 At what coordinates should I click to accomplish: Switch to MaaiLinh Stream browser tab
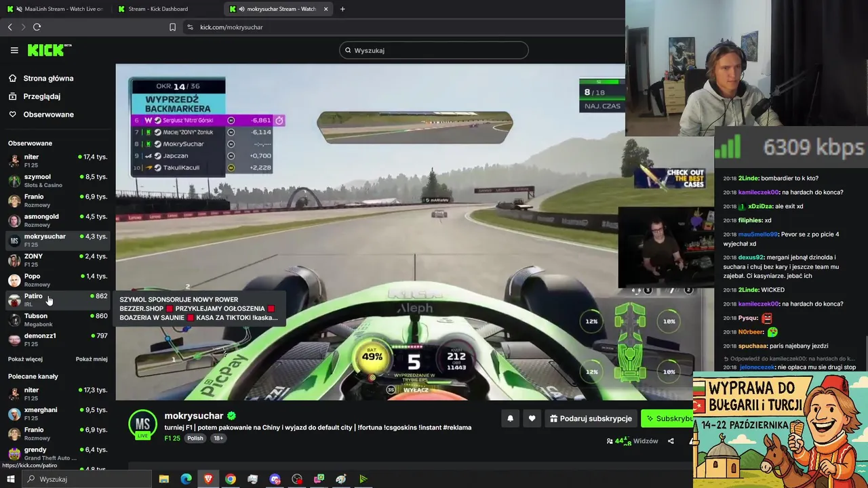(56, 9)
